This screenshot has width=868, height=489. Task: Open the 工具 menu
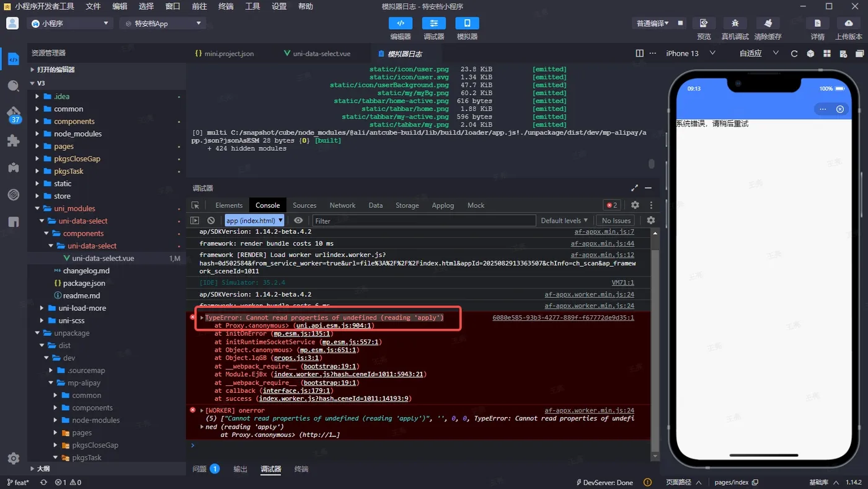(x=252, y=6)
